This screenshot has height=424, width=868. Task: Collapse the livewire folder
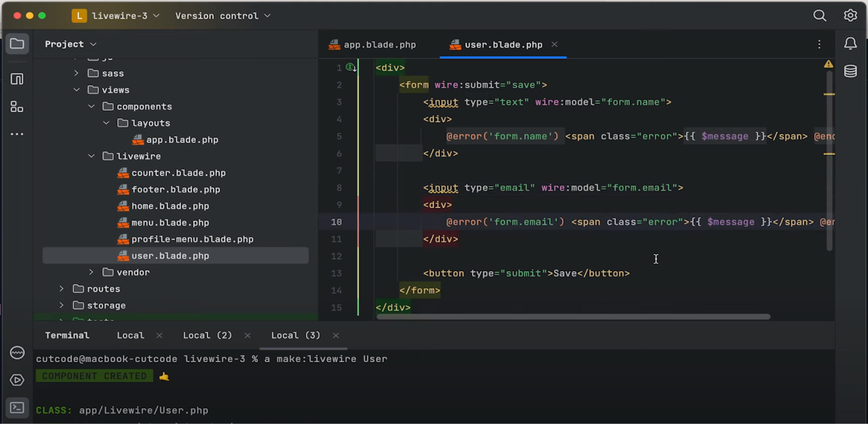click(x=91, y=156)
